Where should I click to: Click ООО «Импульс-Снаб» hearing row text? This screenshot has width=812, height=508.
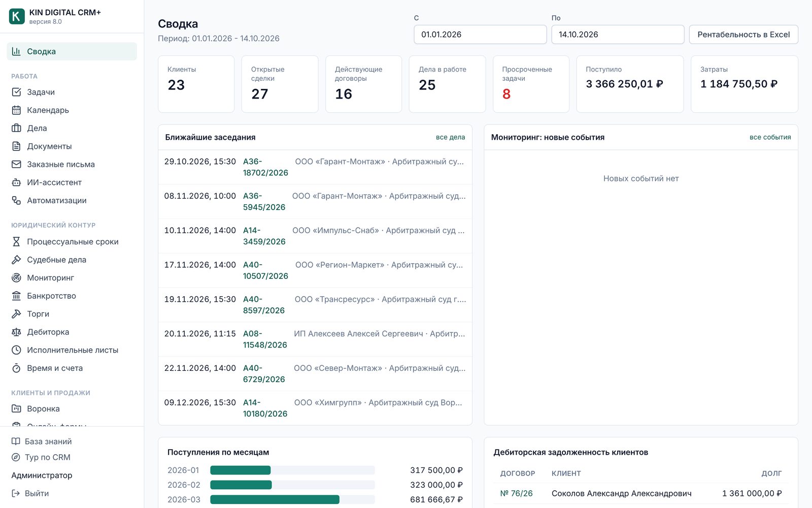[x=378, y=231]
